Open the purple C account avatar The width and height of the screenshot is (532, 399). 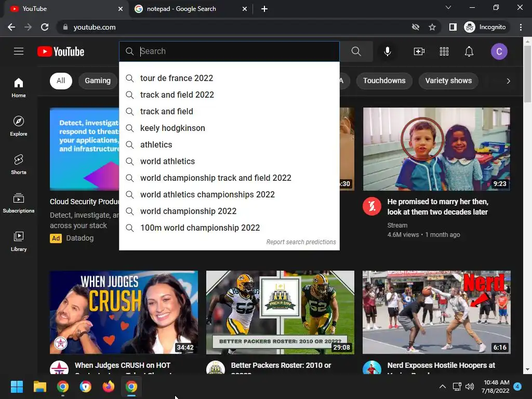(x=499, y=51)
